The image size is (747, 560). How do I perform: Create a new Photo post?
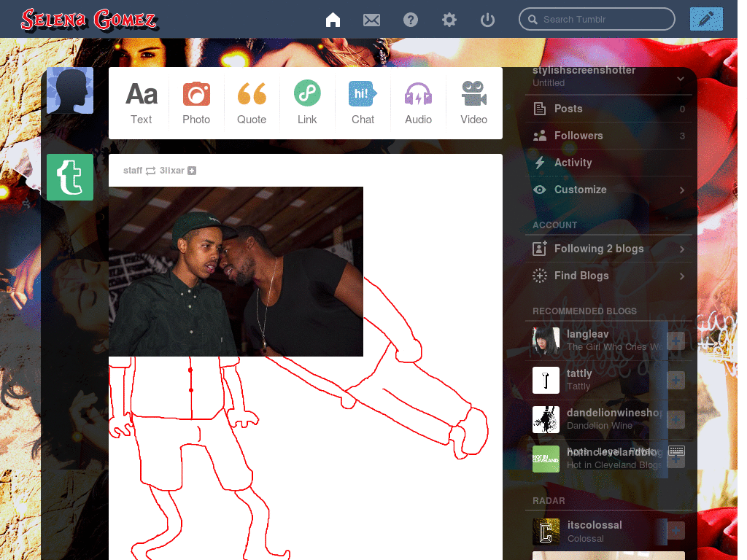pos(196,103)
